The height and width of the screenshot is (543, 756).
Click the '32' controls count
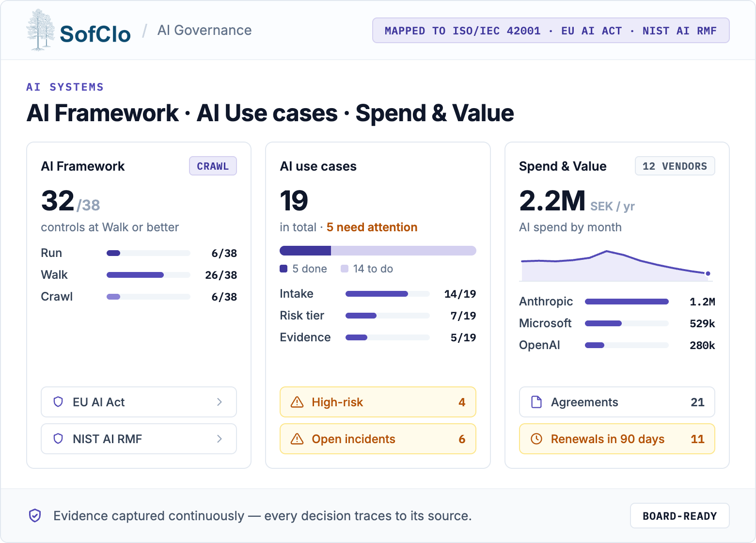(58, 201)
